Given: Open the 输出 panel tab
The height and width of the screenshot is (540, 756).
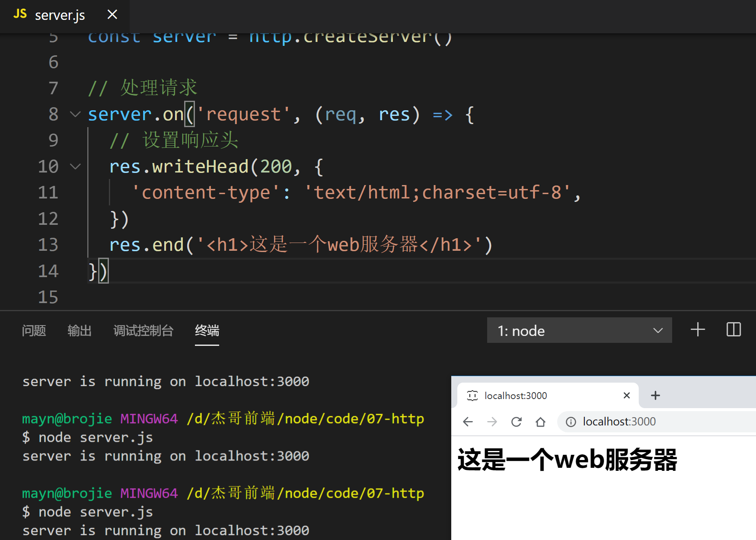Looking at the screenshot, I should tap(80, 331).
